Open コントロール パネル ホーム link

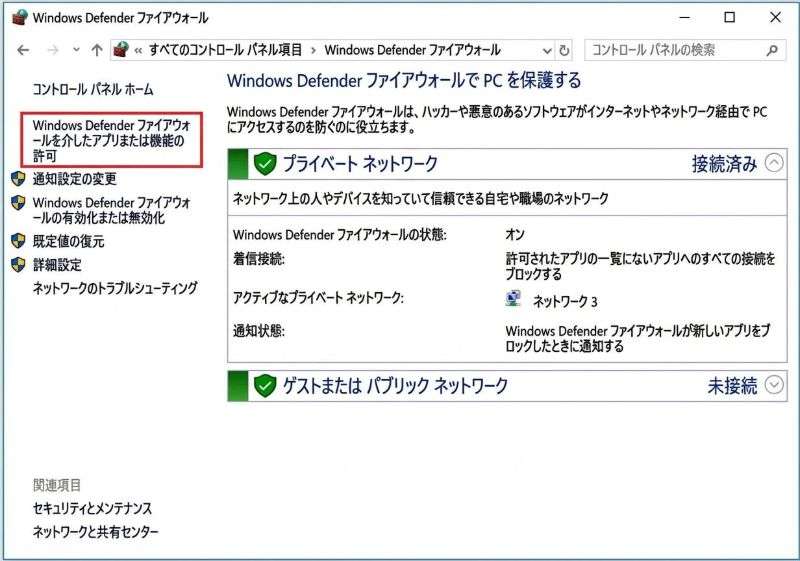coord(93,89)
